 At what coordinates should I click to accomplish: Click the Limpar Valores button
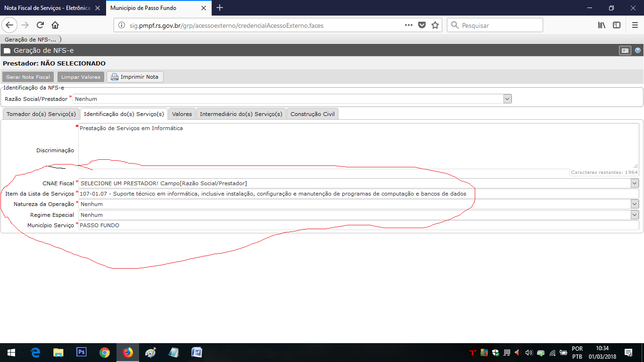(81, 77)
